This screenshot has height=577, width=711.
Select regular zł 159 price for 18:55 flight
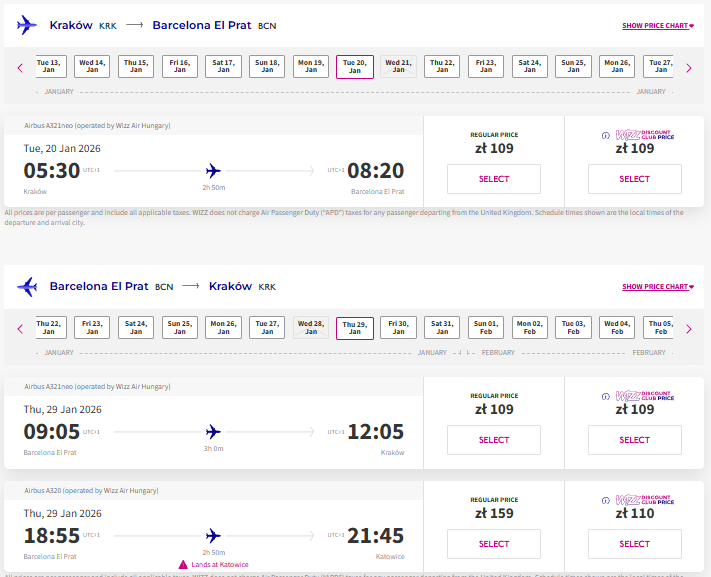tap(494, 544)
